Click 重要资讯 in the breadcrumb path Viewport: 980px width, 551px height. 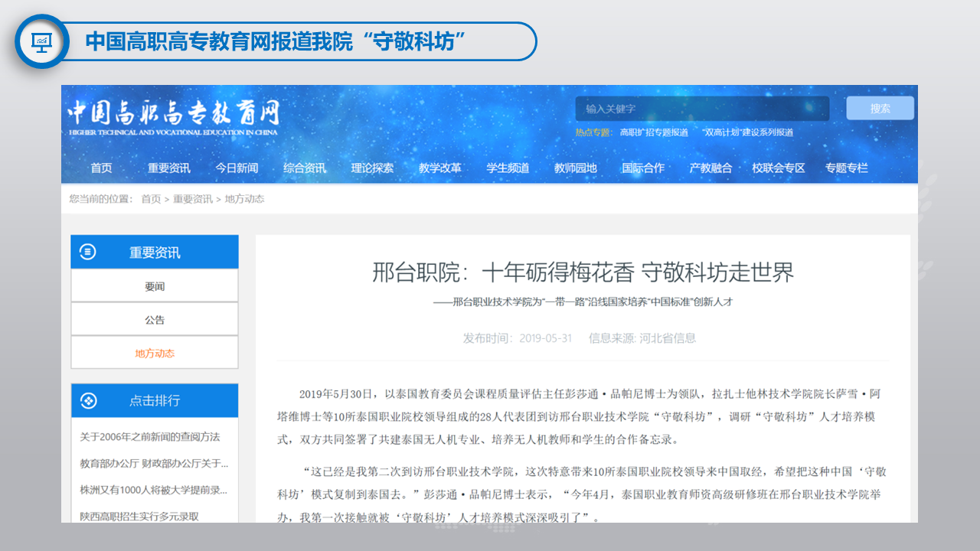[x=192, y=199]
